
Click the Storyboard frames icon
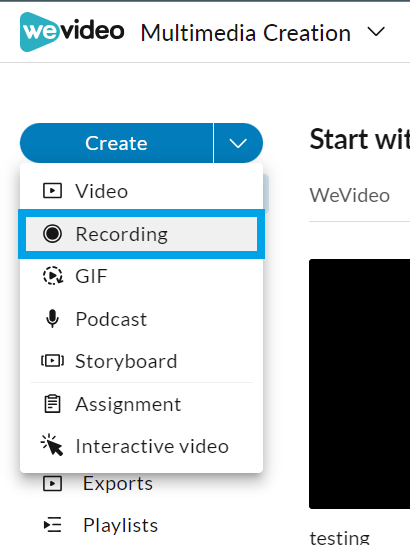coord(52,361)
